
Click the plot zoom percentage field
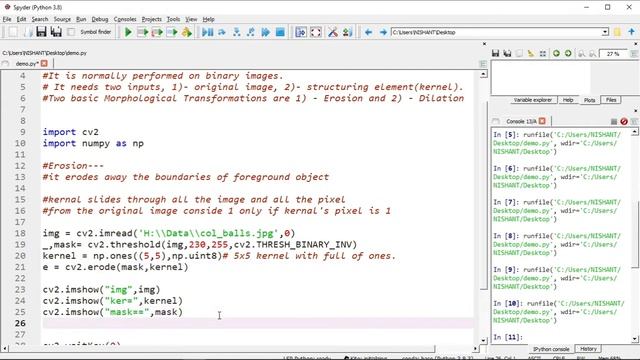pyautogui.click(x=613, y=54)
